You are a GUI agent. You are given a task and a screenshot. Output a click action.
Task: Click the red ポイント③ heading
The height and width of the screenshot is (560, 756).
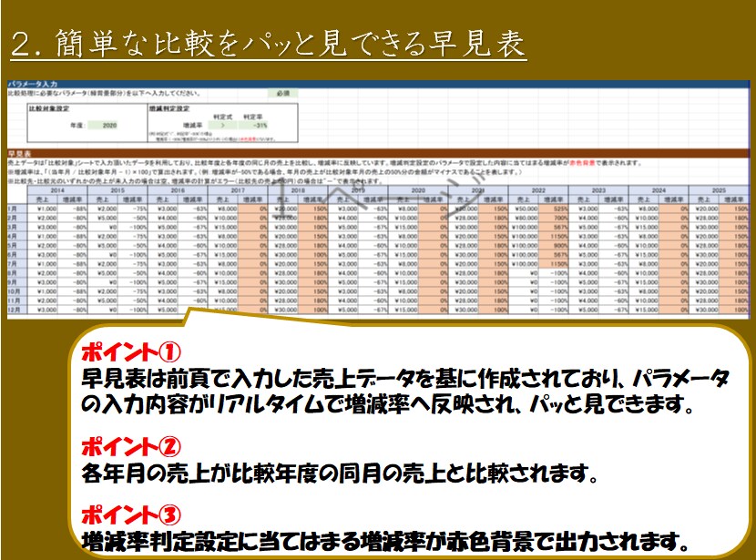click(x=131, y=514)
